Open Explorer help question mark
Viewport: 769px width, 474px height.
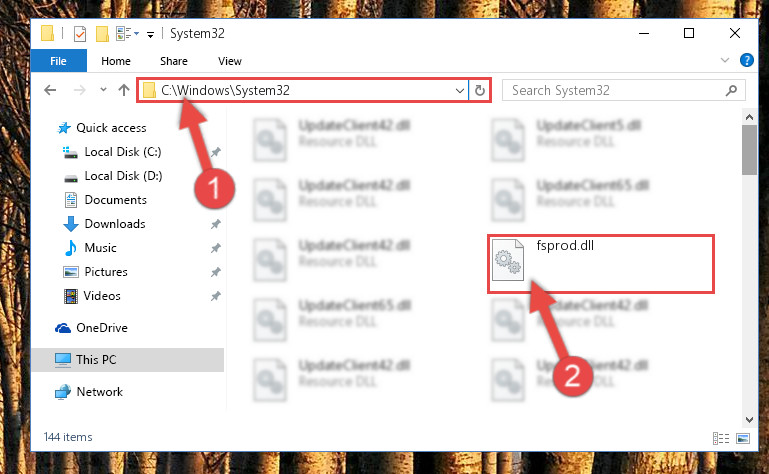pos(746,60)
